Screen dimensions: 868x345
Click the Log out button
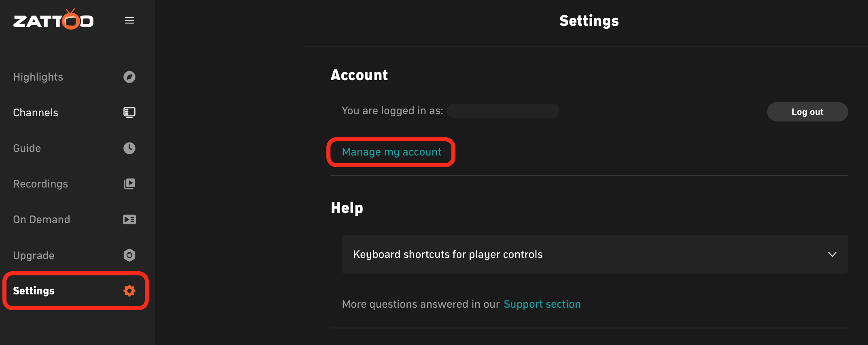tap(807, 111)
